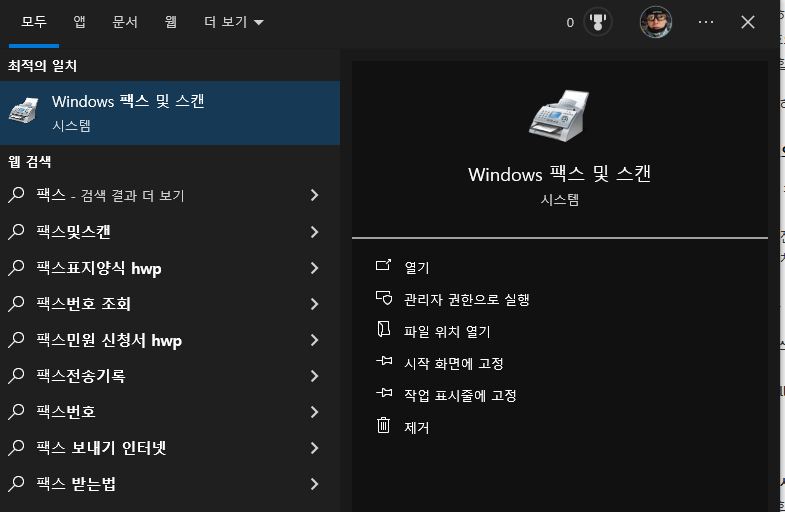This screenshot has width=785, height=512.
Task: Click search icon beside 팩스표지양식 hwp
Action: [16, 268]
